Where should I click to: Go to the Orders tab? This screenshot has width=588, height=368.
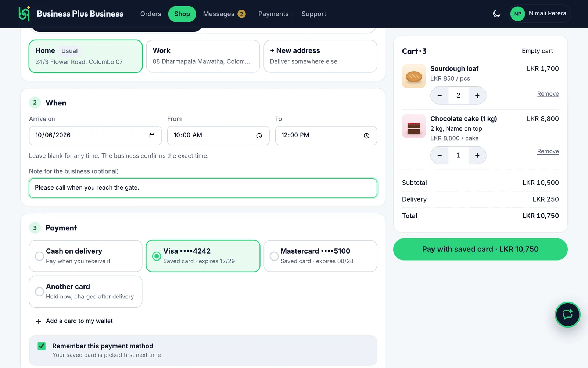coord(151,14)
